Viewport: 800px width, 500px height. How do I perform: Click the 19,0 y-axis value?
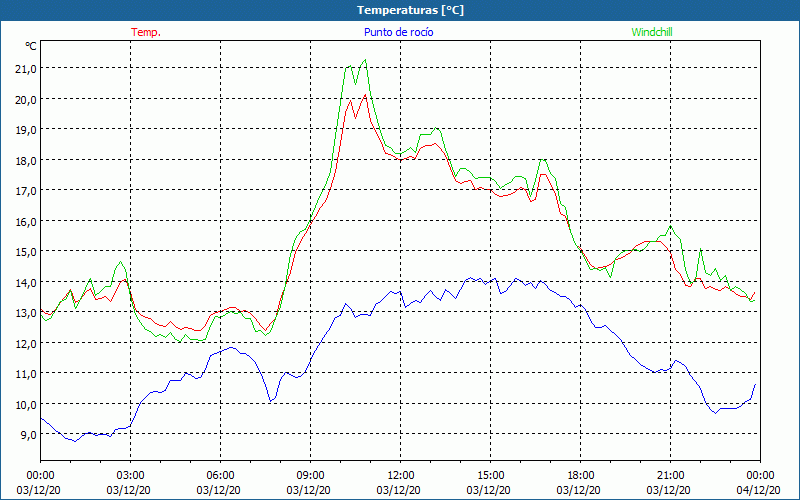click(x=26, y=129)
